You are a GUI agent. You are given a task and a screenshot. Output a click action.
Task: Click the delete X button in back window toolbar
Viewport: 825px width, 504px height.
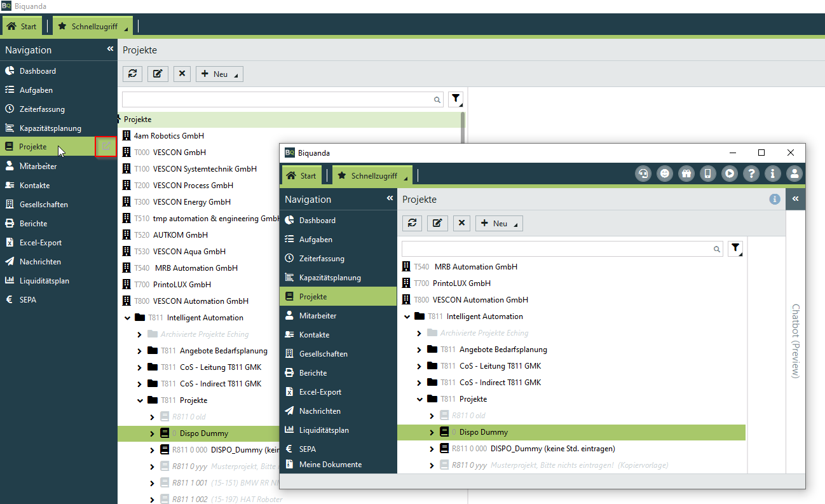tap(182, 74)
